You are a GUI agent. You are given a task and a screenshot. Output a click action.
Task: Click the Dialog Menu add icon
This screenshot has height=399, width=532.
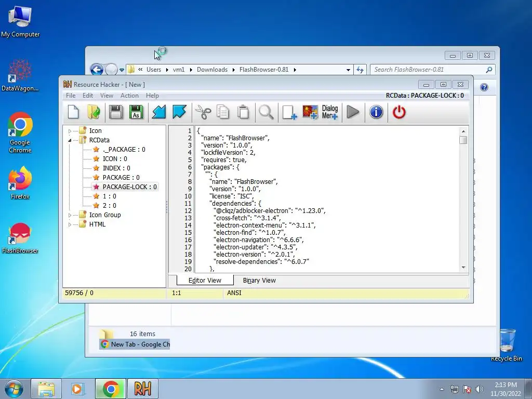tap(330, 112)
